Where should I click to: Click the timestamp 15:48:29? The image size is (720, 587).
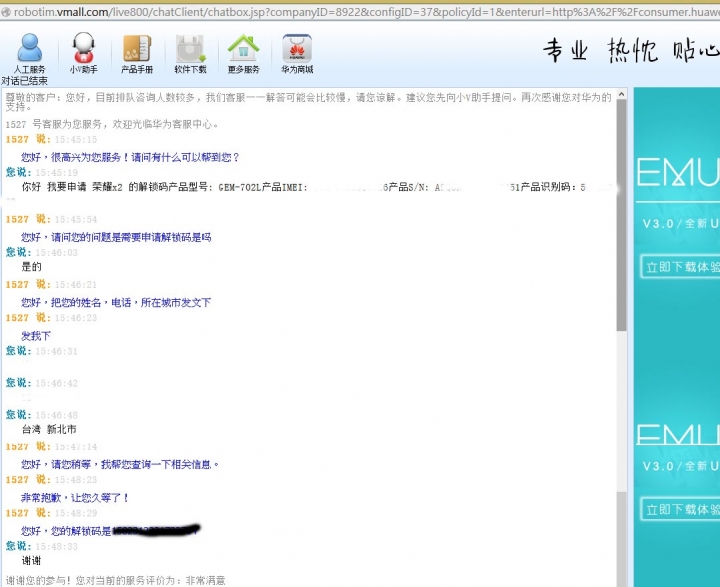click(76, 513)
